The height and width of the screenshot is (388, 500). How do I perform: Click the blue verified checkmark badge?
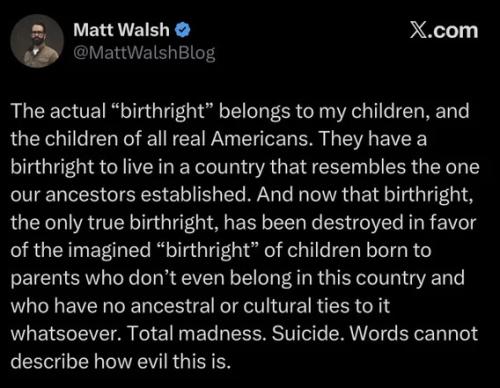coord(183,30)
